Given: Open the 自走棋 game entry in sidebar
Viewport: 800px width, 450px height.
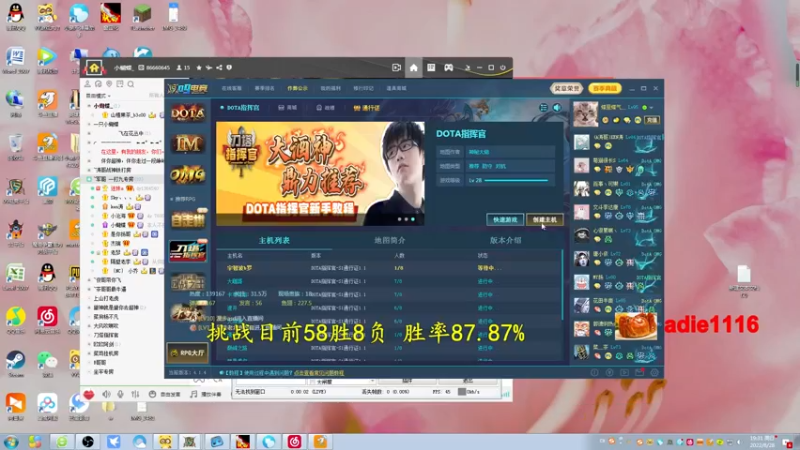Looking at the screenshot, I should (188, 220).
